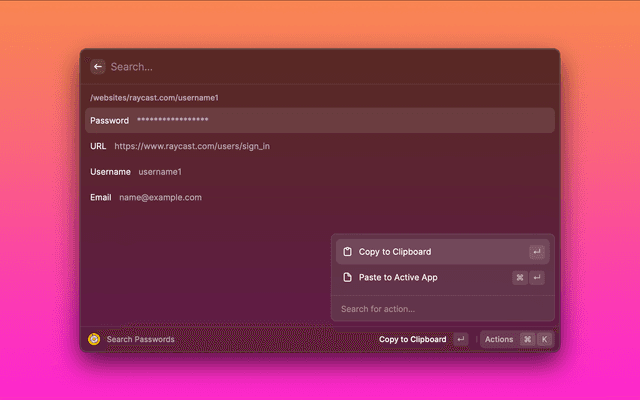Image resolution: width=640 pixels, height=400 pixels.
Task: Click the clipboard icon in actions menu
Action: point(347,252)
